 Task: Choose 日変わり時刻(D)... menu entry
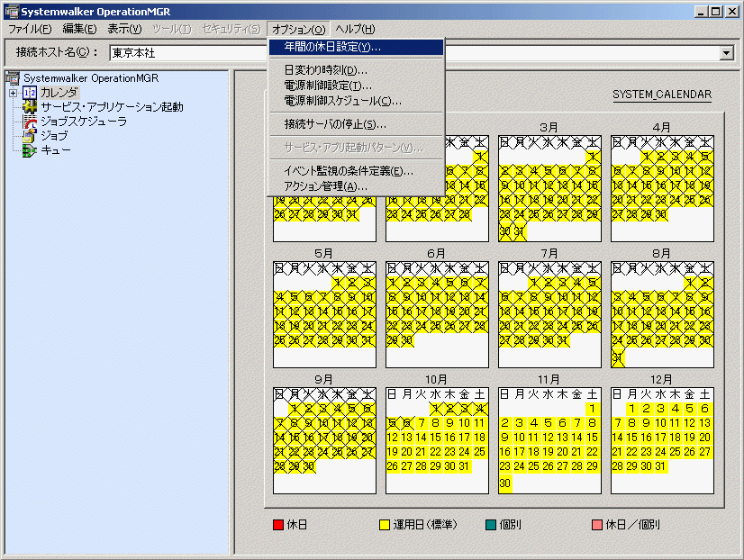tap(356, 70)
